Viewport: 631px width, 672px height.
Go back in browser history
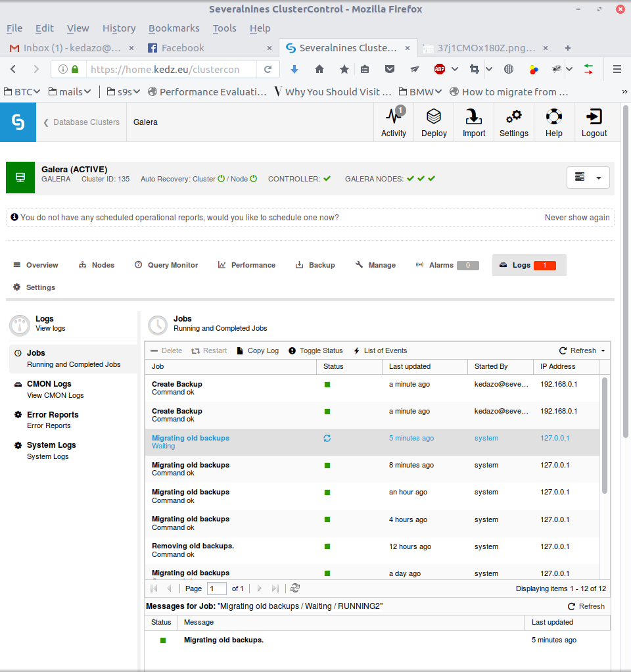[13, 70]
